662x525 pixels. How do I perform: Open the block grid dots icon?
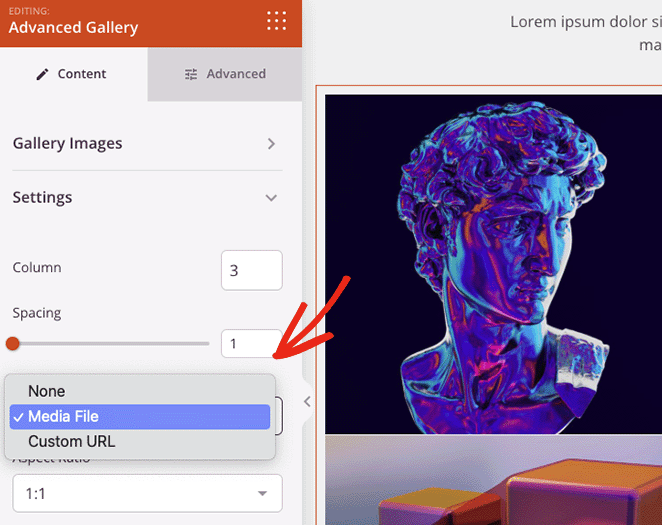tap(277, 21)
